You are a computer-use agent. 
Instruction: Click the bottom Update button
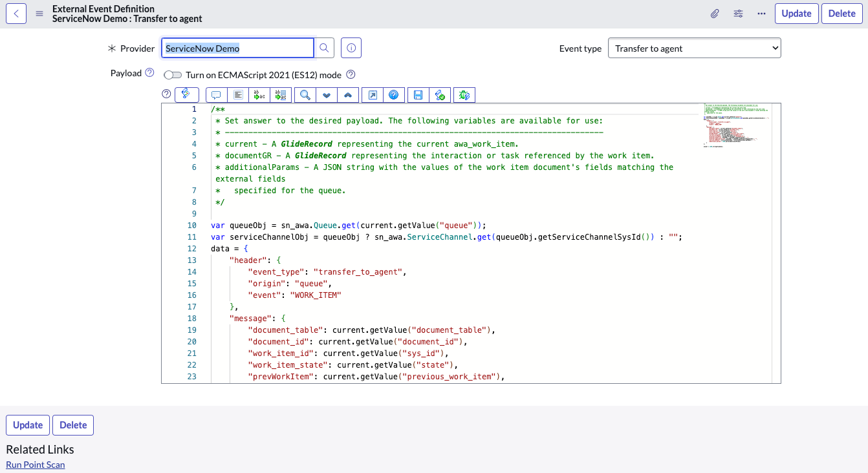pos(28,425)
